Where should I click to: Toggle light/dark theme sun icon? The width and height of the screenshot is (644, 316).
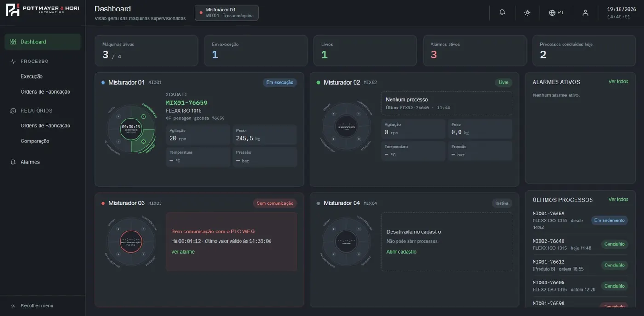coord(527,12)
